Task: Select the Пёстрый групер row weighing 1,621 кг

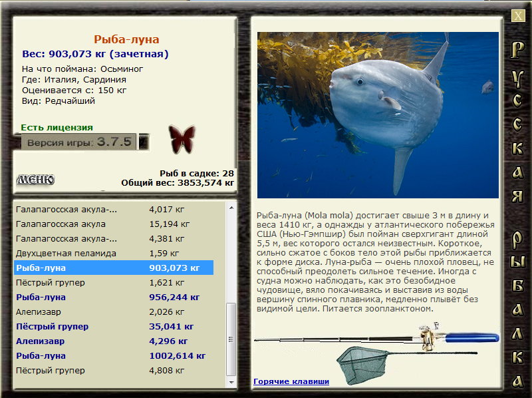Action: pos(114,283)
